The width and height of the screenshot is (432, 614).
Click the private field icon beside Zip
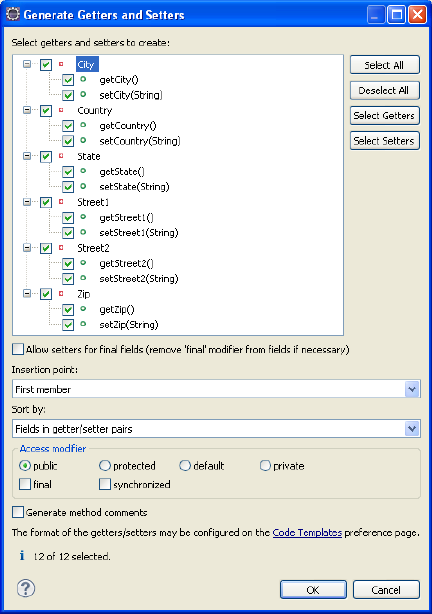[61, 293]
